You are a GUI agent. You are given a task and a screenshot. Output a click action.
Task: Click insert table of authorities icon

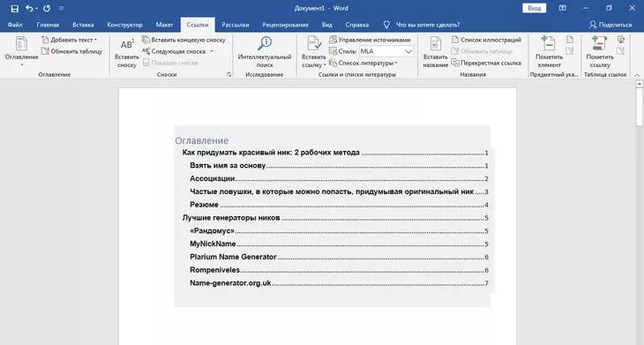pyautogui.click(x=620, y=40)
